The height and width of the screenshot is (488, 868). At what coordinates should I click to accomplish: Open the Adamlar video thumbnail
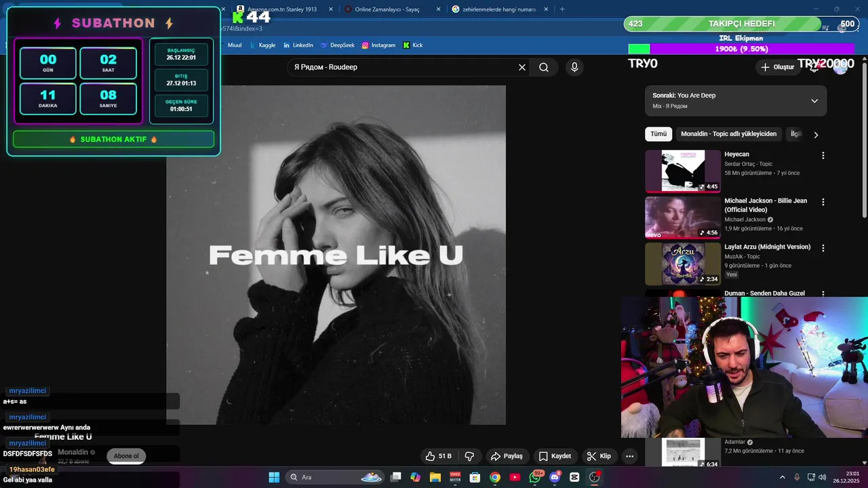683,453
